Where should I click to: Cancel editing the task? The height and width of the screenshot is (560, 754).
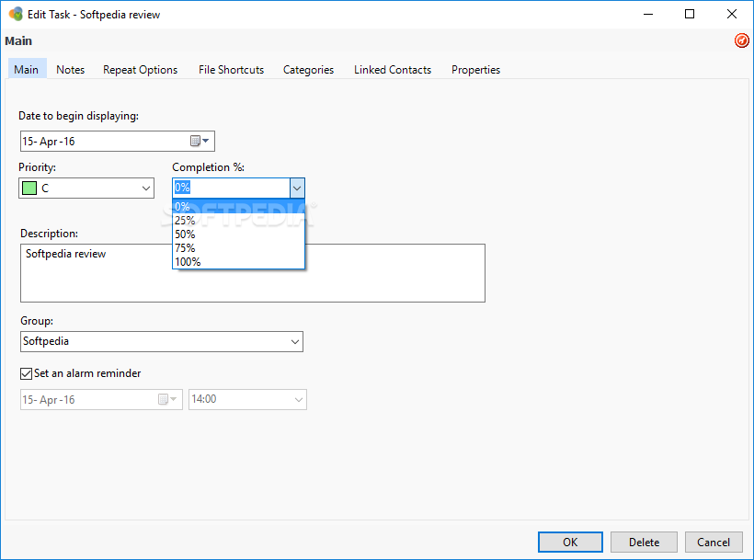(x=714, y=543)
